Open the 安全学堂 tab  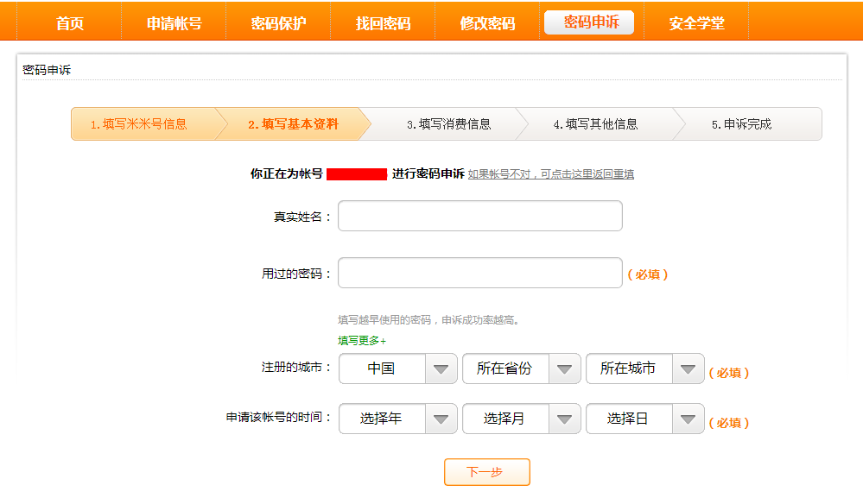696,23
